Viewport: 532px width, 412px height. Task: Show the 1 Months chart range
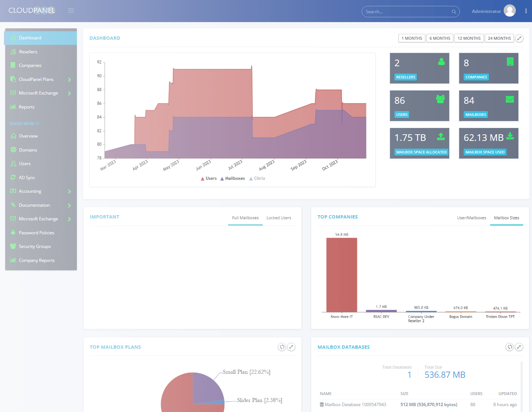click(412, 38)
